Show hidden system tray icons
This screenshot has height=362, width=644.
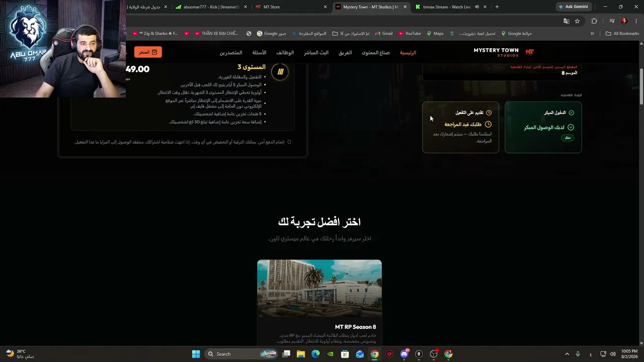tap(567, 354)
